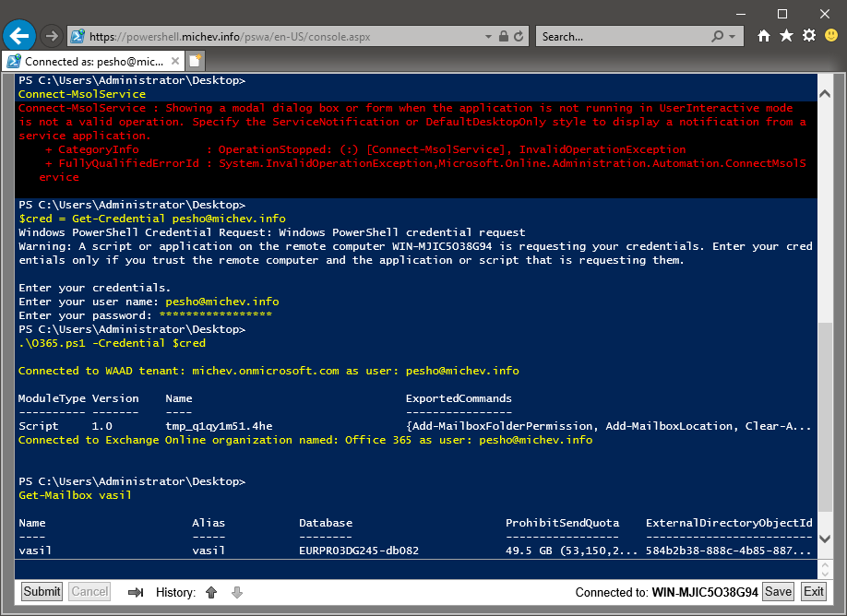Click 'Connected to Exchange Online organization' line

[305, 440]
